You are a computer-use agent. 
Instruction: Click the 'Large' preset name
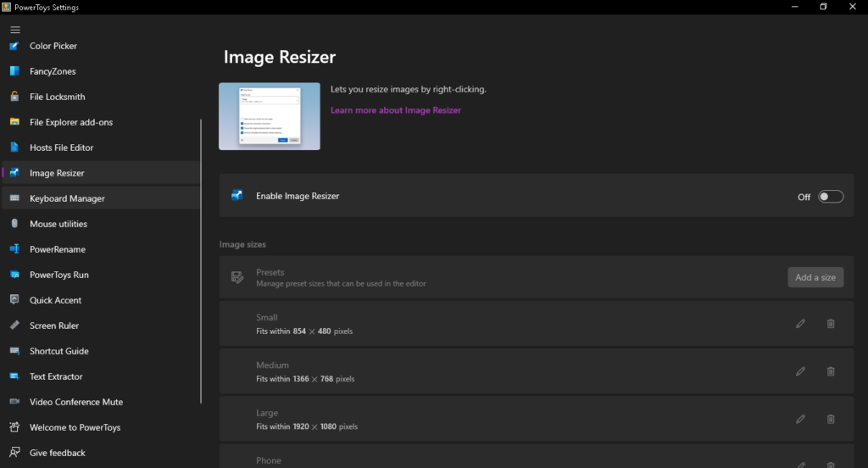click(x=267, y=413)
